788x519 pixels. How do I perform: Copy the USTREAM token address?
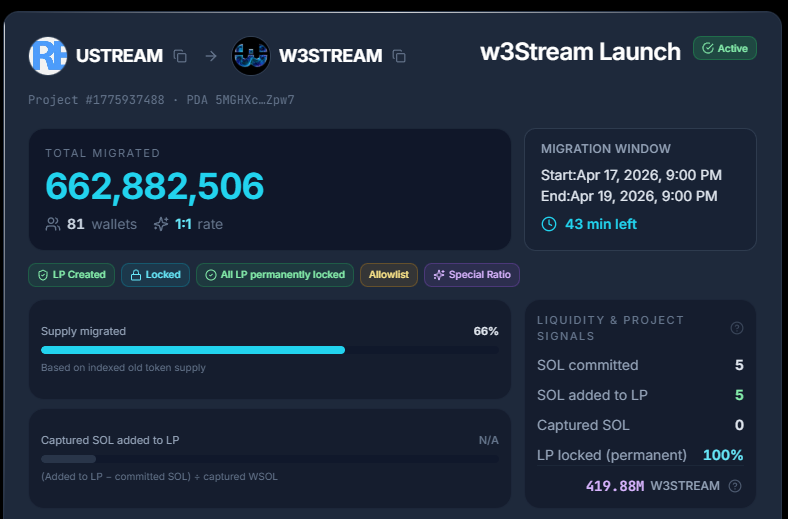pyautogui.click(x=180, y=56)
